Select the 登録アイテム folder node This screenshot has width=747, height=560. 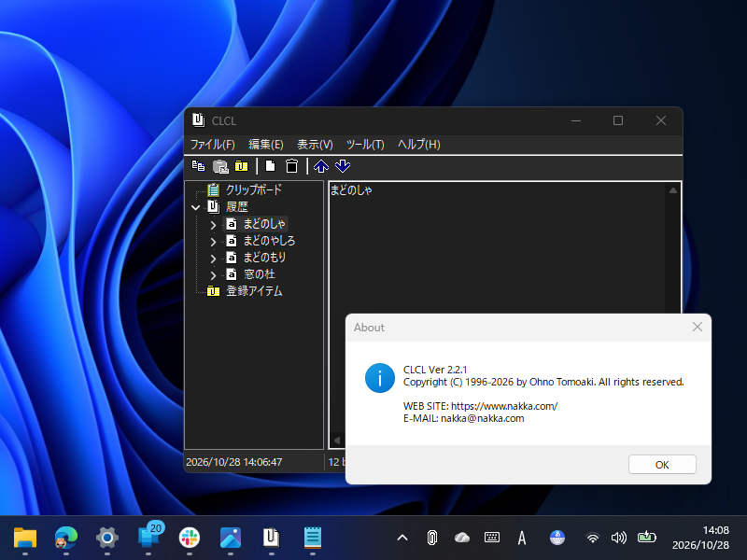tap(254, 291)
